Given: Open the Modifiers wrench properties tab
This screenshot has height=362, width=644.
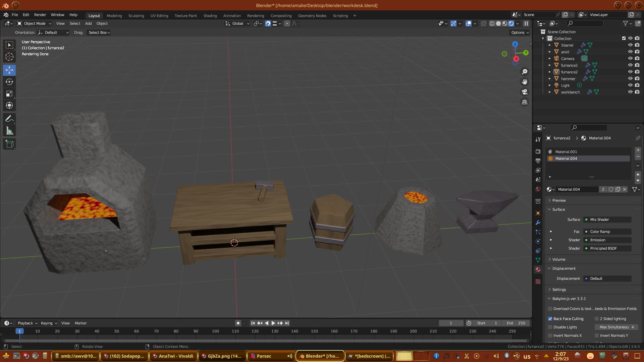Looking at the screenshot, I should pyautogui.click(x=538, y=223).
